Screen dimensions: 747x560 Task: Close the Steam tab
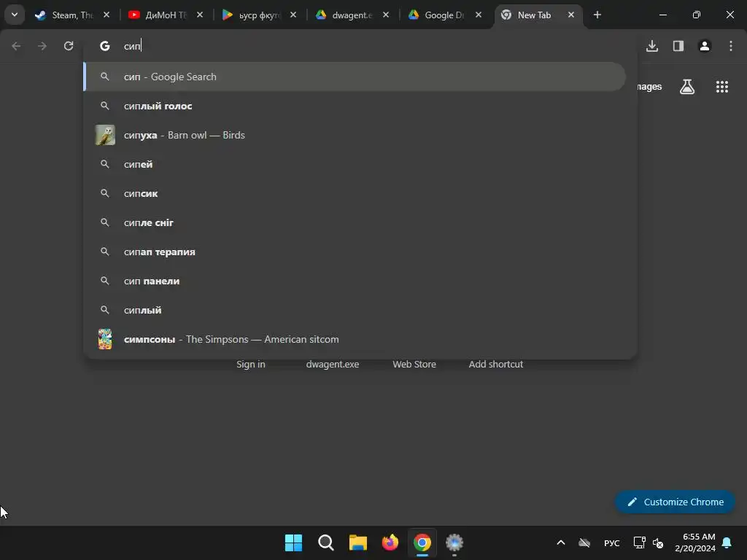click(107, 15)
